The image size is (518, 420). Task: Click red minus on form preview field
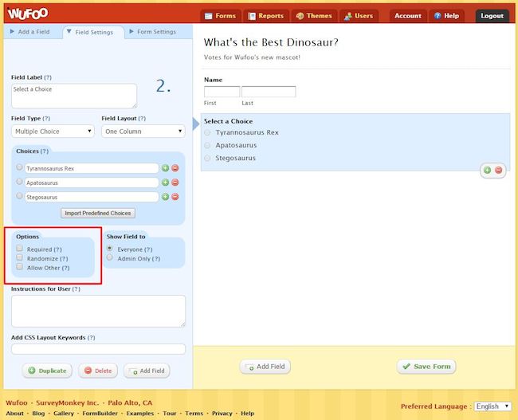click(499, 171)
